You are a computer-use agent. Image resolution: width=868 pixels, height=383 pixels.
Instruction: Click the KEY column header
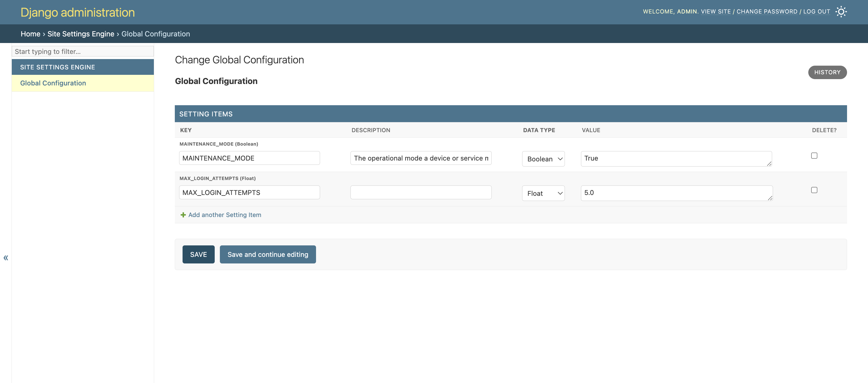tap(186, 130)
